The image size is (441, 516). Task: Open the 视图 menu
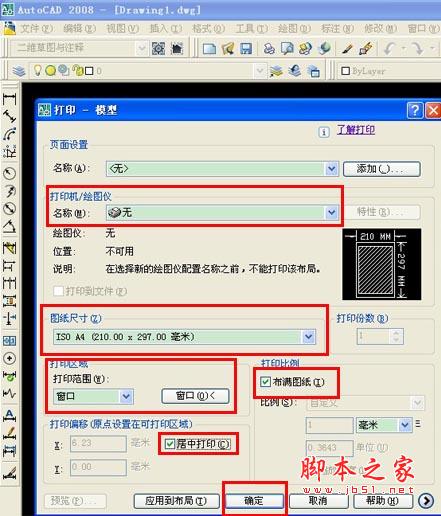tap(122, 29)
